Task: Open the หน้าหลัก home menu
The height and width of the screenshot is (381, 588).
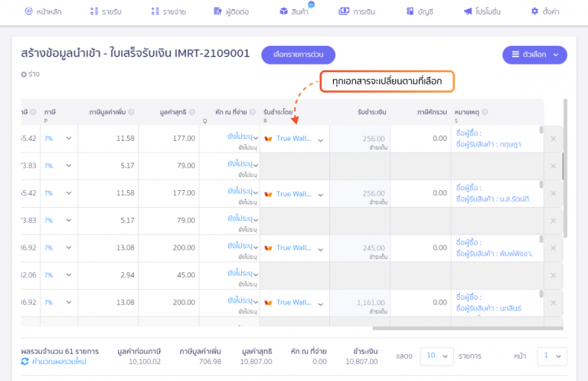Action: tap(43, 11)
